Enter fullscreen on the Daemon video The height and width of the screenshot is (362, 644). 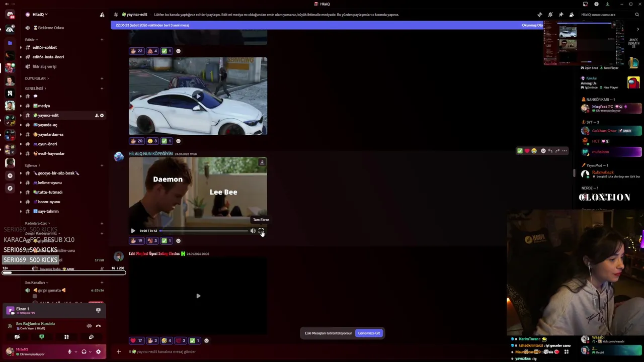pos(261,231)
